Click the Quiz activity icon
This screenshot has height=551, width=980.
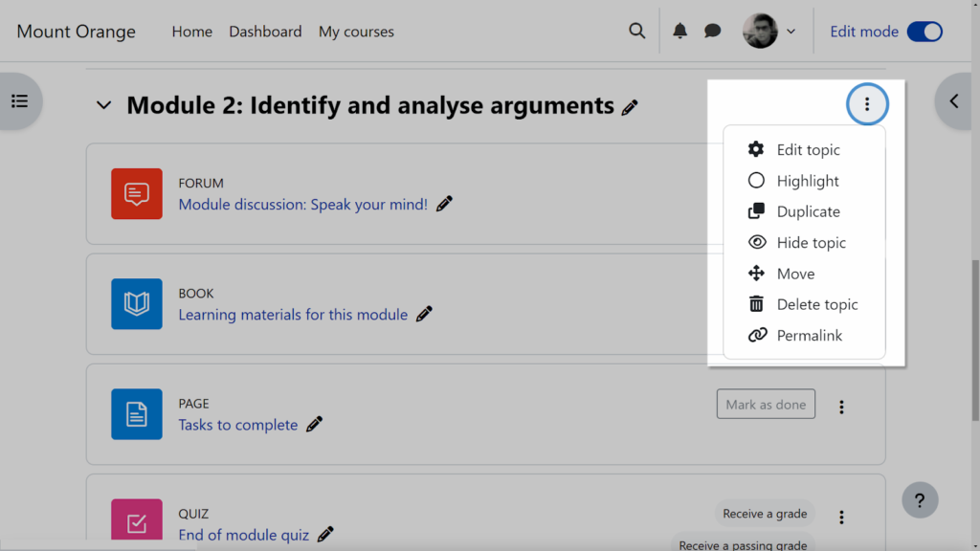(137, 523)
